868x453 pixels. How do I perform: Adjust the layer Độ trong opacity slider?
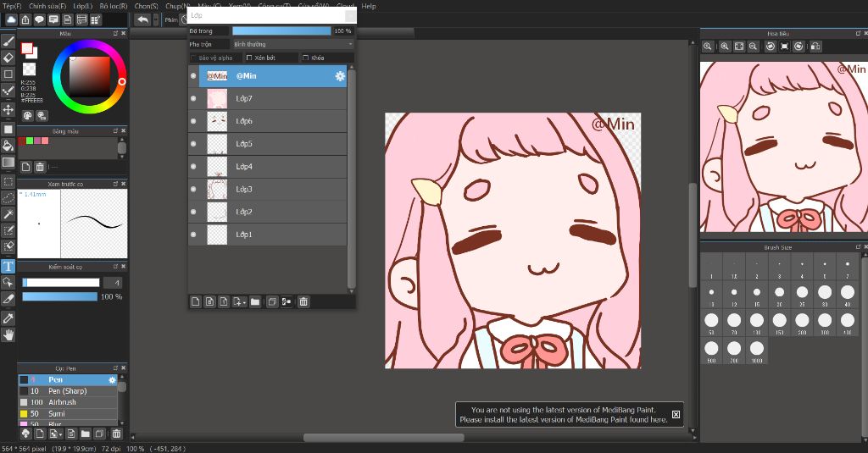281,31
